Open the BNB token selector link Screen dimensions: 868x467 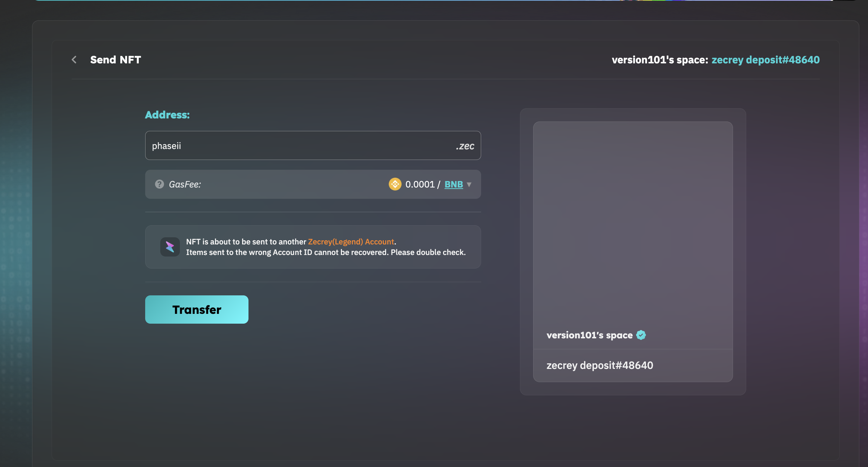[454, 184]
